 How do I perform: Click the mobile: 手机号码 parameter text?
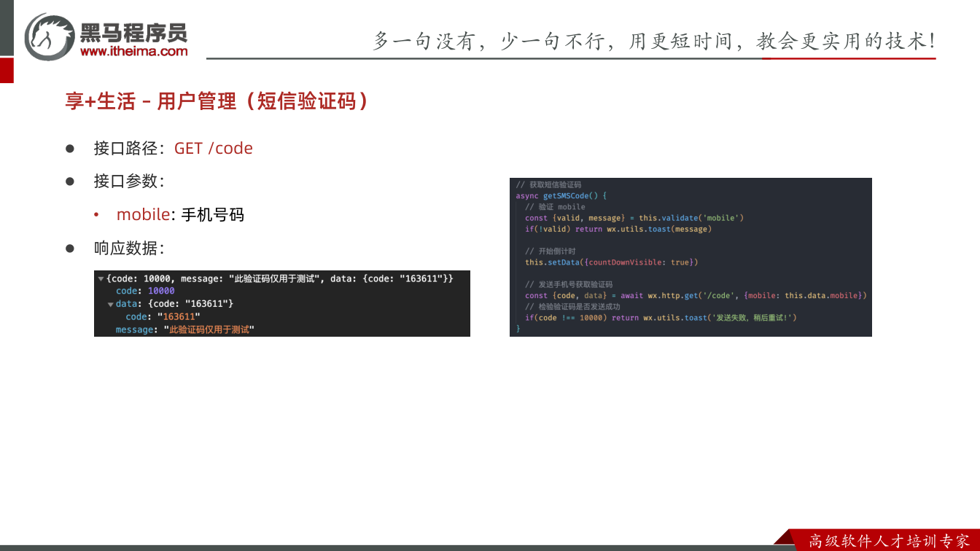coord(180,215)
